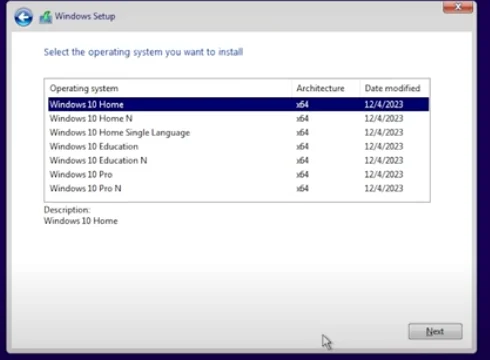The width and height of the screenshot is (490, 360).
Task: Click 12/4/2023 date in Windows 10 Home N row
Action: [384, 118]
